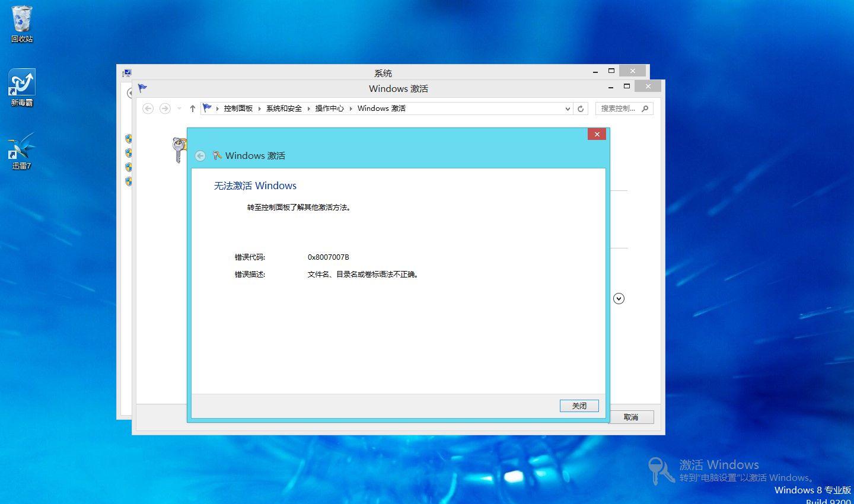Open the 新毒霸 antivirus desktop icon
The image size is (854, 504).
[22, 88]
